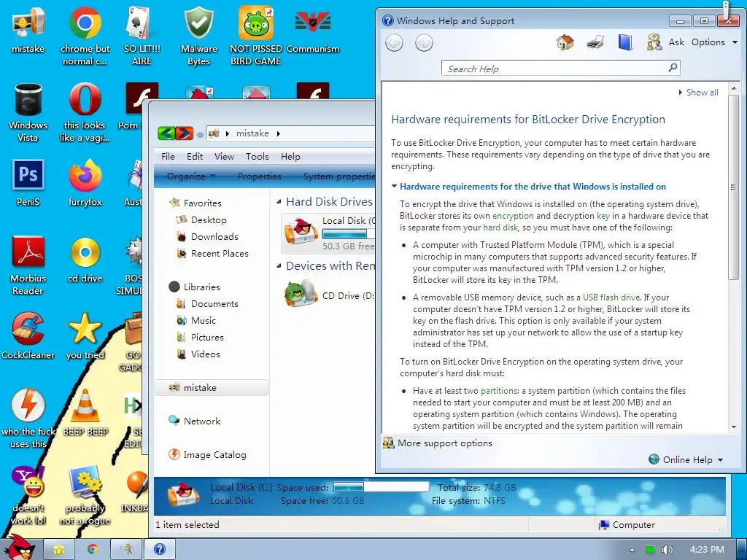Open the File menu in Explorer
Image resolution: width=747 pixels, height=560 pixels.
pos(168,156)
